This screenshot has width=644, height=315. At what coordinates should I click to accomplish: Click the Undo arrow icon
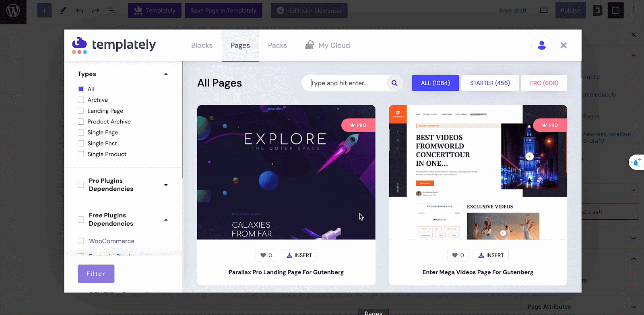pos(79,10)
